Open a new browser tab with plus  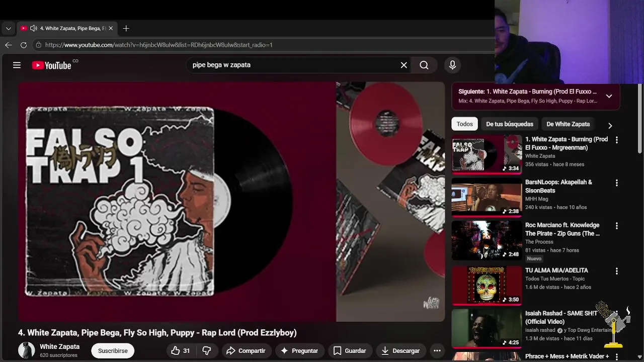[126, 29]
